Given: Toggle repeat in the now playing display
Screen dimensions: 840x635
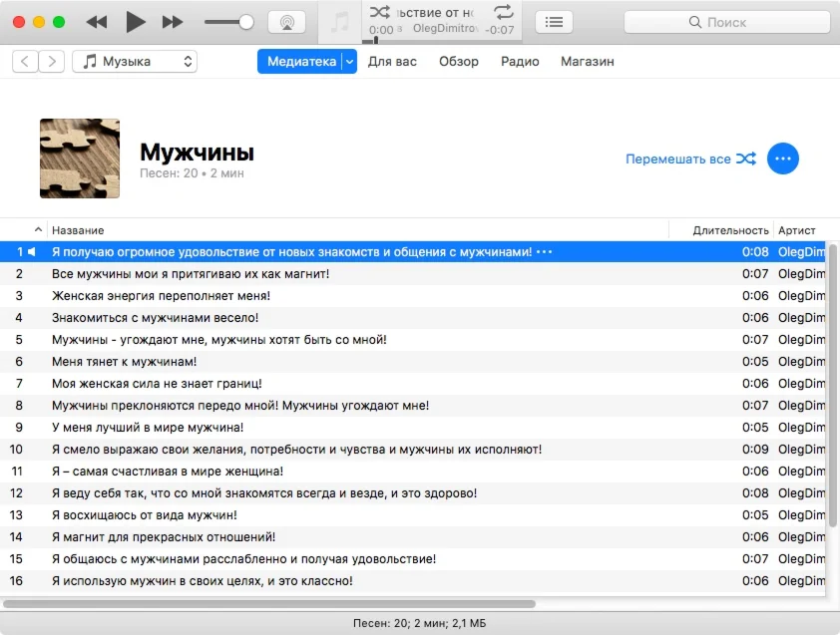Looking at the screenshot, I should click(x=504, y=12).
